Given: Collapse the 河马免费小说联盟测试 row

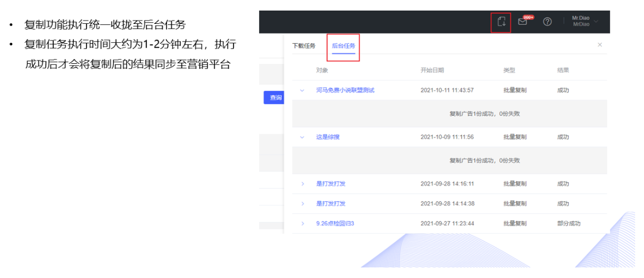Looking at the screenshot, I should click(x=302, y=90).
